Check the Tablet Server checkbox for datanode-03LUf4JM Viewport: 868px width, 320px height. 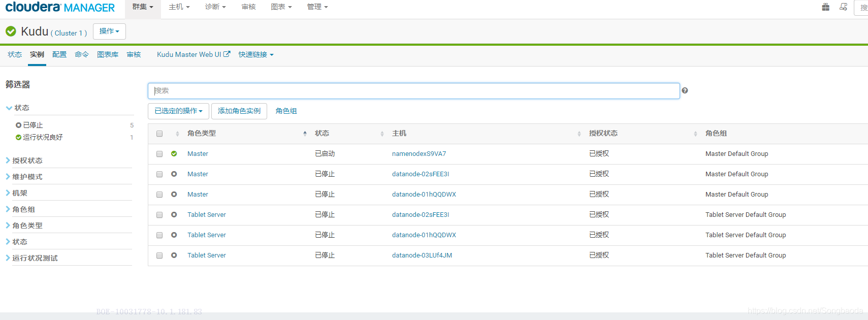tap(159, 255)
